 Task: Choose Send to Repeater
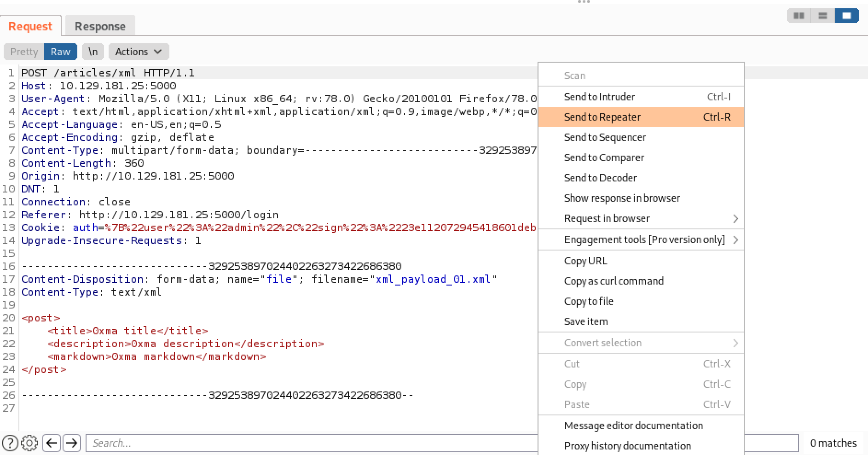641,117
